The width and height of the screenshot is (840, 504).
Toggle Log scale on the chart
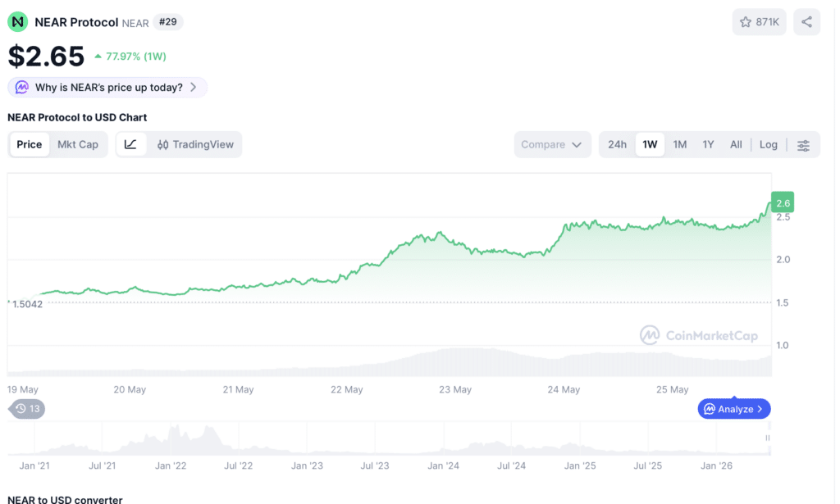click(768, 144)
